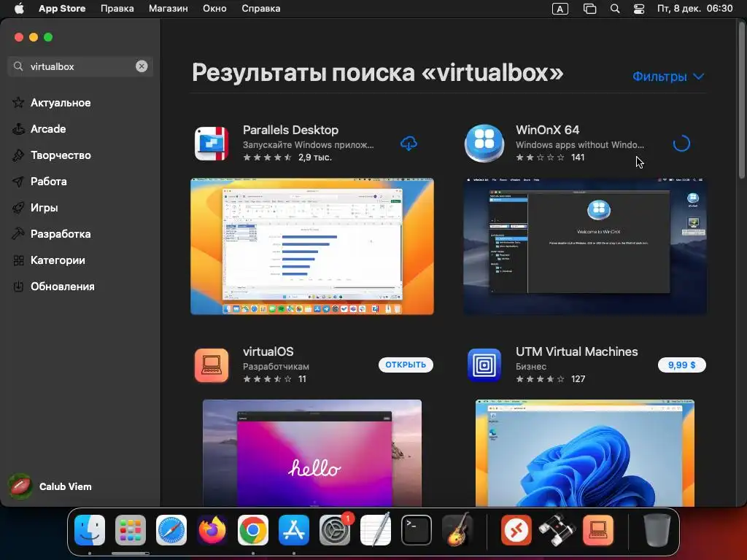Open the orange remote desktop Dock app
747x560 pixels.
(x=516, y=530)
